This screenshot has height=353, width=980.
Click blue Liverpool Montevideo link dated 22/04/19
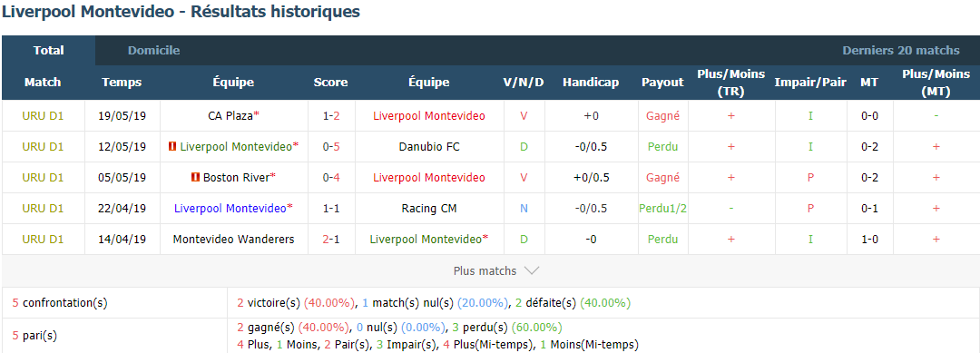click(x=230, y=208)
